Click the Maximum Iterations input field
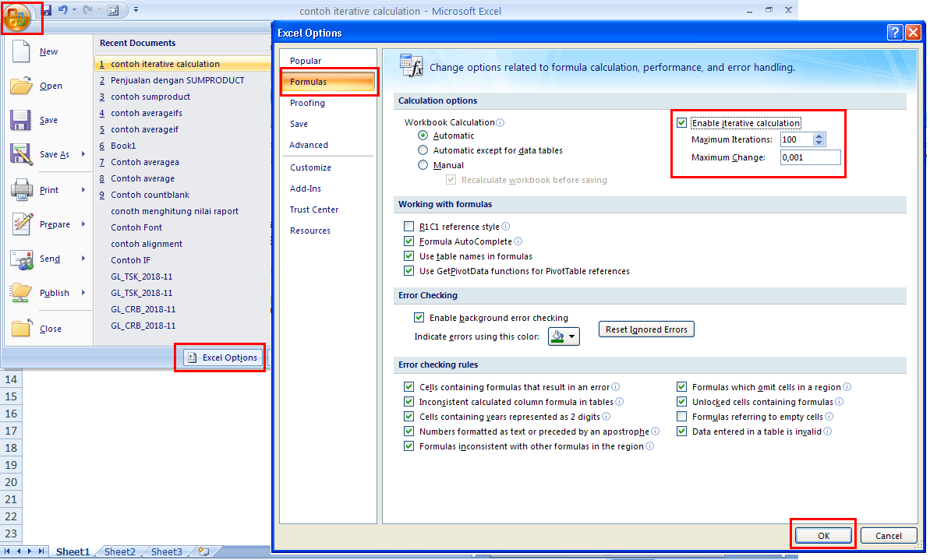This screenshot has height=560, width=930. pyautogui.click(x=797, y=140)
